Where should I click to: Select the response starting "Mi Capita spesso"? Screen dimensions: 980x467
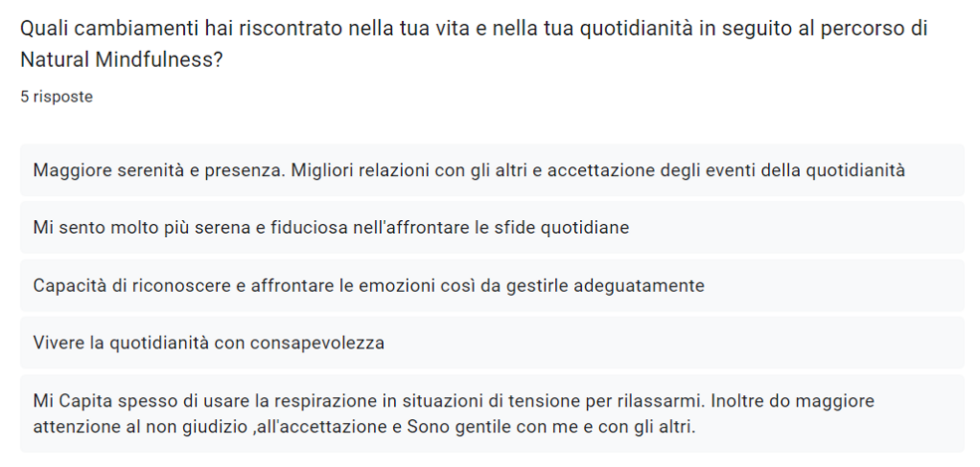[99, 401]
